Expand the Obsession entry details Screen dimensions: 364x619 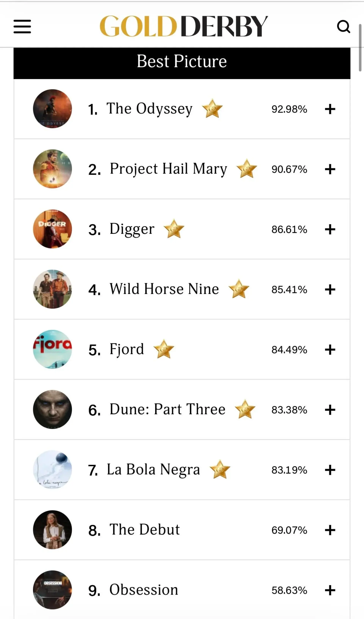tap(330, 590)
